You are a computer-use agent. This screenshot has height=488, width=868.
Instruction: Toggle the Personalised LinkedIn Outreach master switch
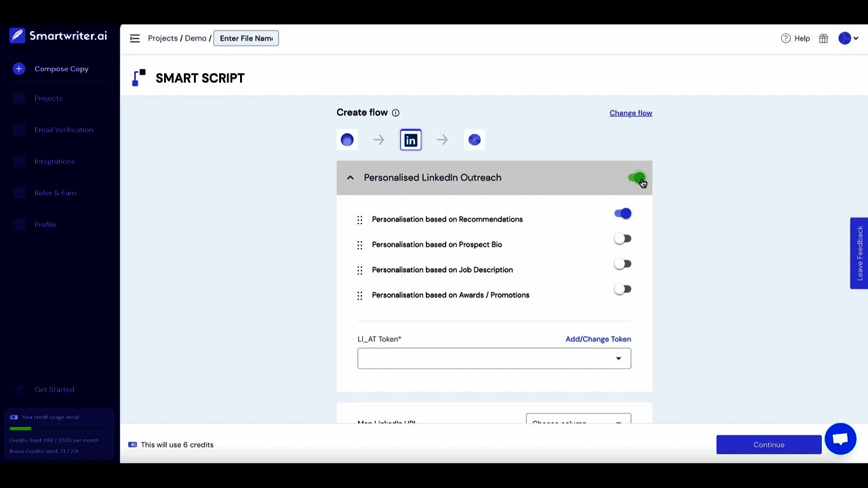click(636, 178)
